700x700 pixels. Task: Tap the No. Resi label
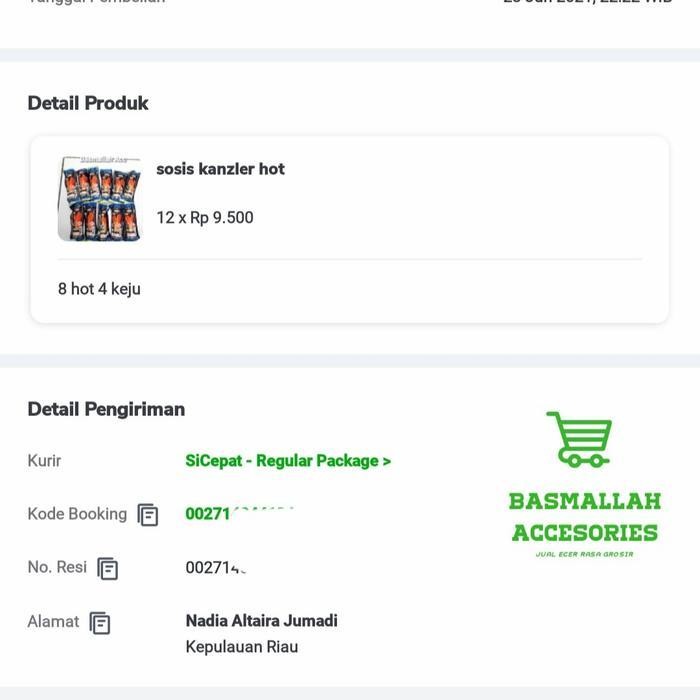57,567
